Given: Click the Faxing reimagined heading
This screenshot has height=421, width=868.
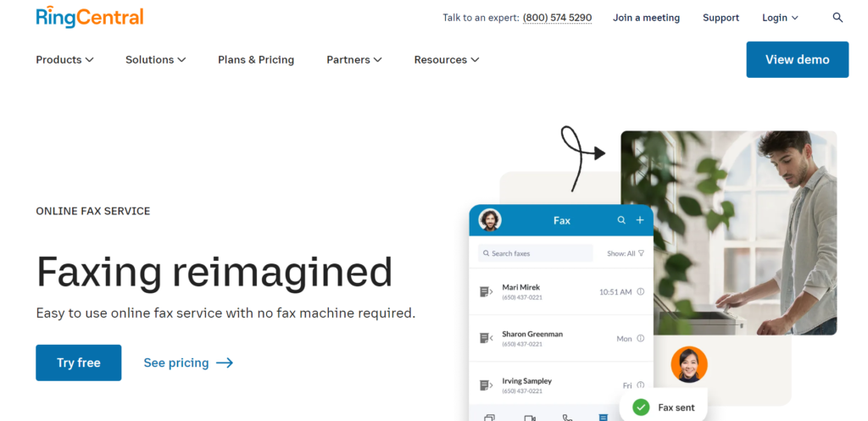Looking at the screenshot, I should coord(214,272).
